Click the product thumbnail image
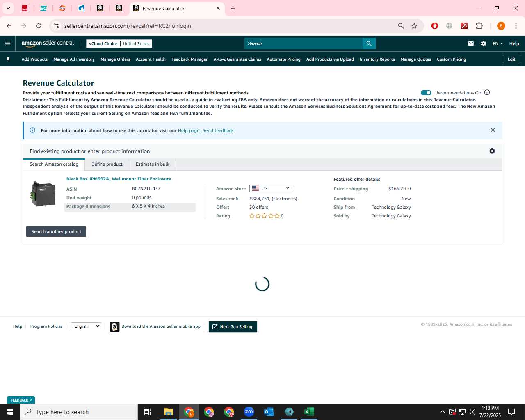The image size is (525, 420). (43, 194)
